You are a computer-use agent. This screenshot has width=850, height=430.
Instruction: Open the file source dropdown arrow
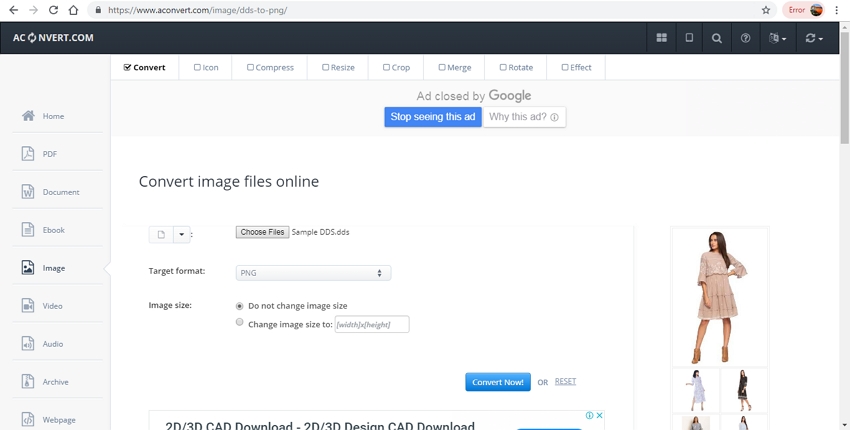[181, 235]
